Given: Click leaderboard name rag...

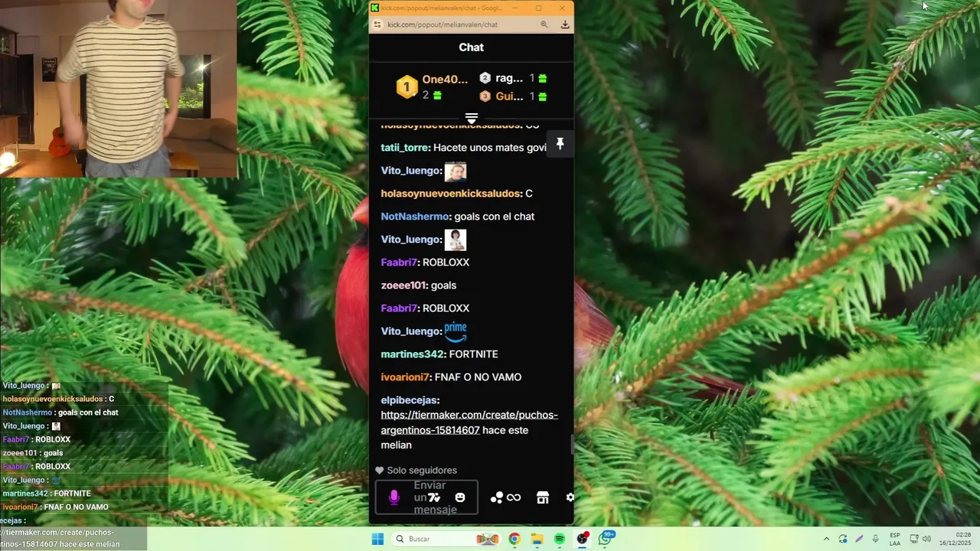Looking at the screenshot, I should 509,78.
